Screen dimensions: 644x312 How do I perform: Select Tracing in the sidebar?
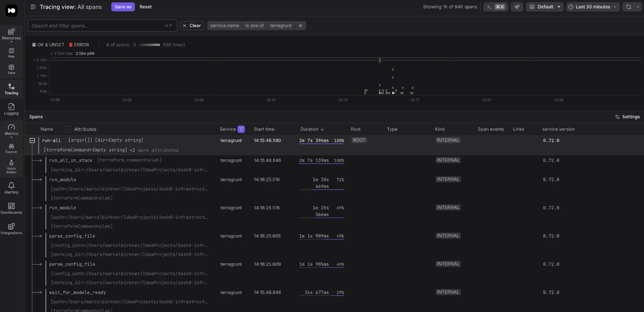(x=11, y=89)
